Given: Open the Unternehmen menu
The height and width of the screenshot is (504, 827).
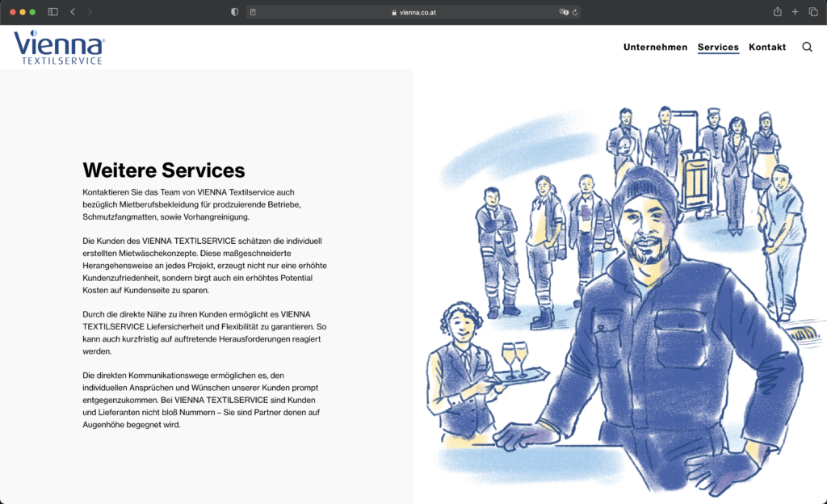Looking at the screenshot, I should pos(655,47).
